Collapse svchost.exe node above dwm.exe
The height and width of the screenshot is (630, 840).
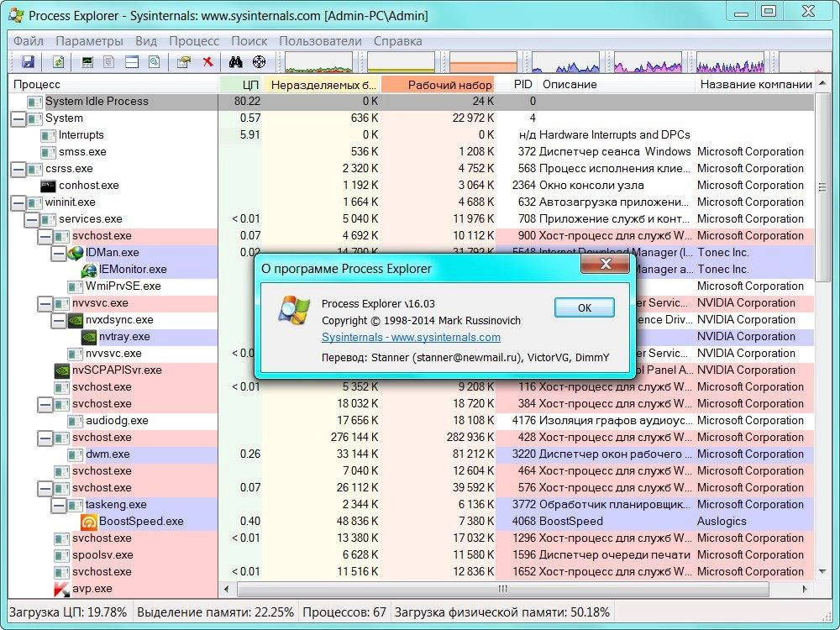(x=45, y=438)
